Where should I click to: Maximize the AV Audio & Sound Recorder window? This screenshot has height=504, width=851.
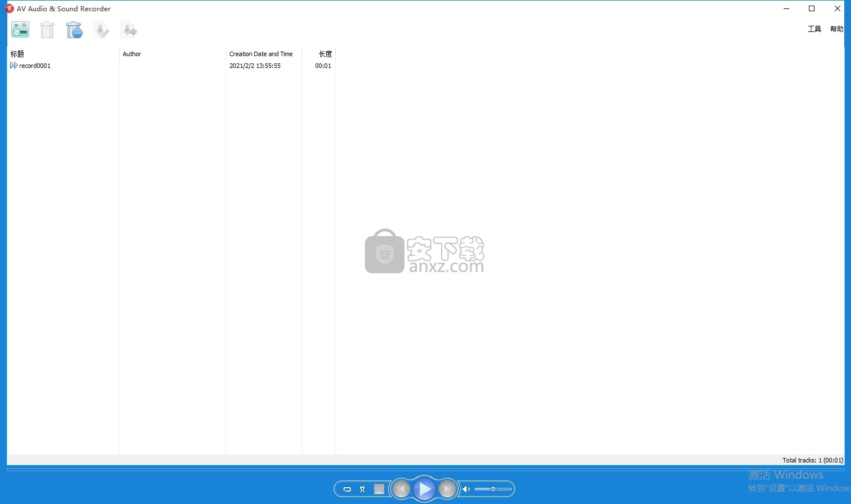tap(812, 8)
